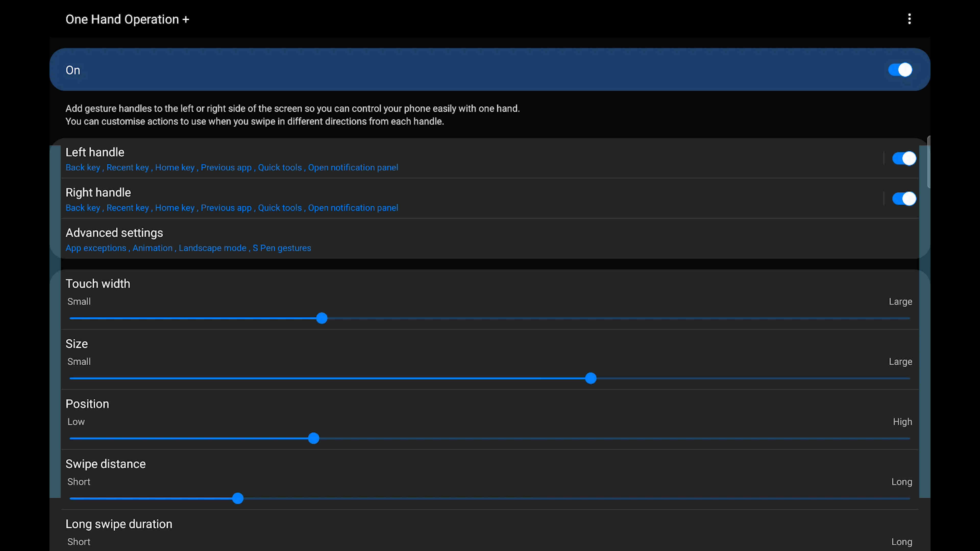The image size is (980, 551).
Task: Toggle the main On switch
Action: 900,70
